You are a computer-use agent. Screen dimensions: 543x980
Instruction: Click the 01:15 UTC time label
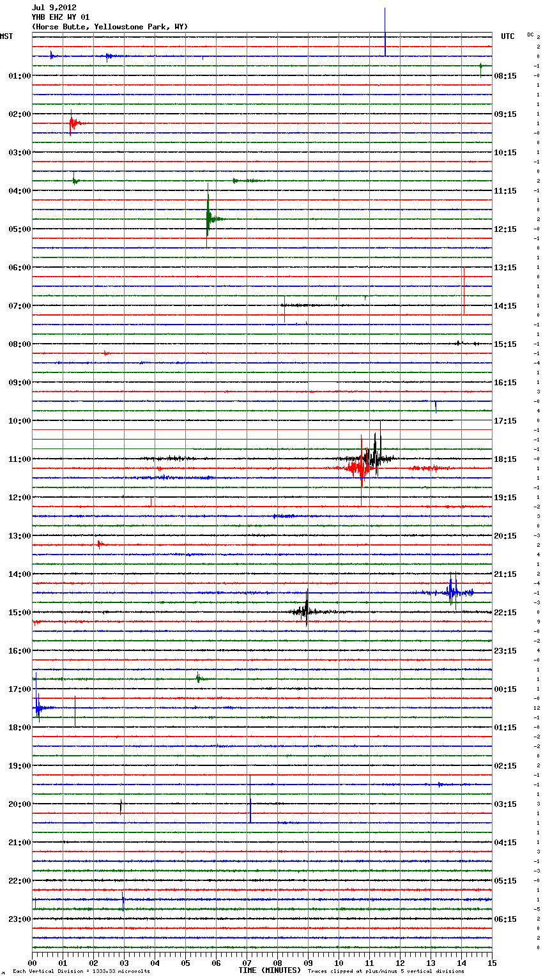tap(505, 728)
